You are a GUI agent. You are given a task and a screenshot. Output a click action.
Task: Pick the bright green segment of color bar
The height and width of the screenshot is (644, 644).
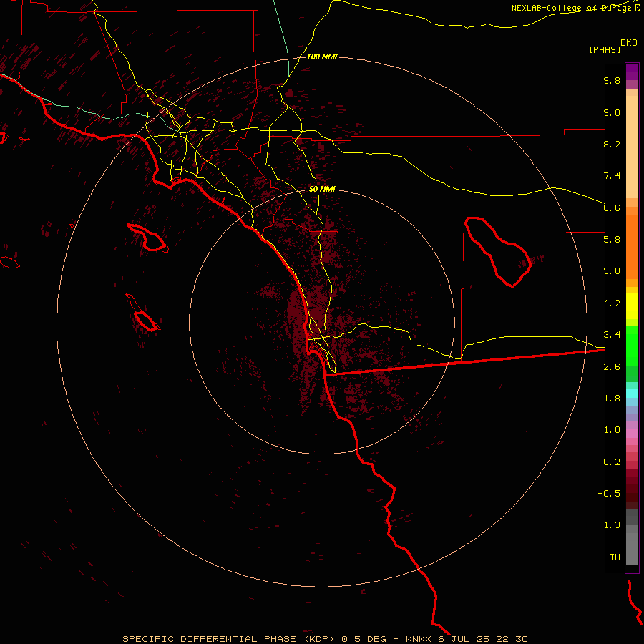(x=632, y=345)
